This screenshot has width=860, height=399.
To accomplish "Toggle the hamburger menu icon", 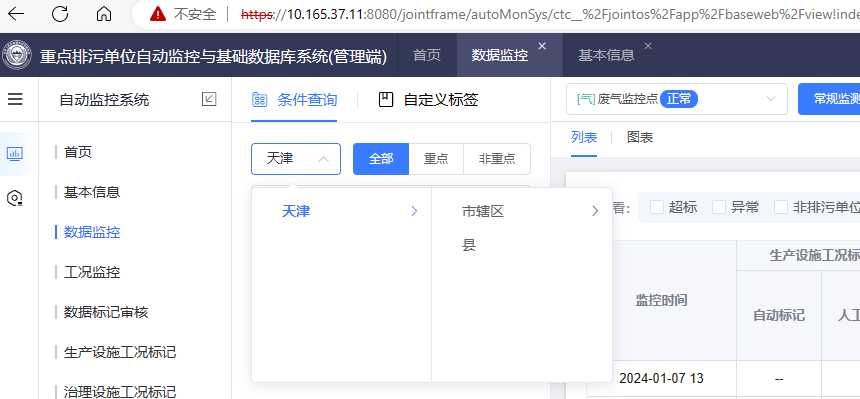I will 15,99.
